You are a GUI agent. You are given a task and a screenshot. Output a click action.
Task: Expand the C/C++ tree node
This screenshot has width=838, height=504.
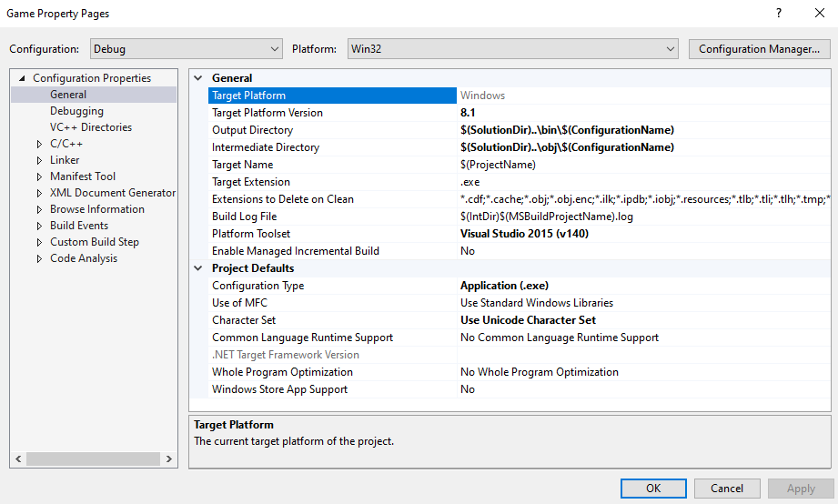pyautogui.click(x=39, y=144)
